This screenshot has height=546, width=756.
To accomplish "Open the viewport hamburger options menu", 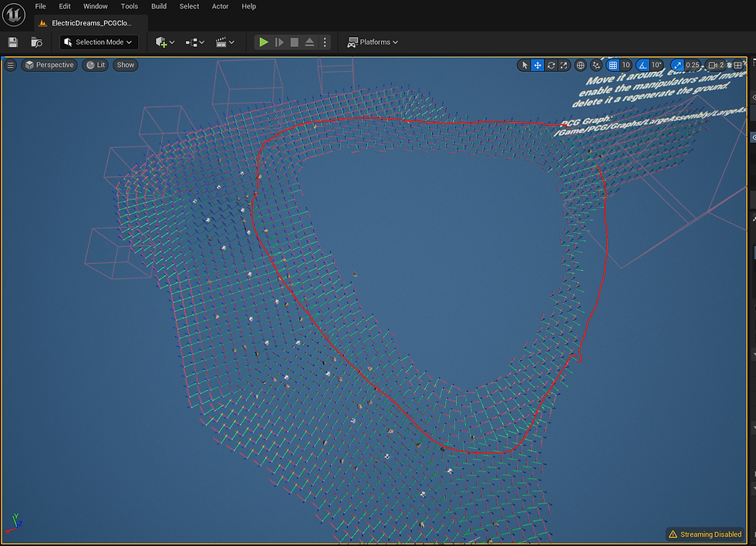I will tap(10, 65).
